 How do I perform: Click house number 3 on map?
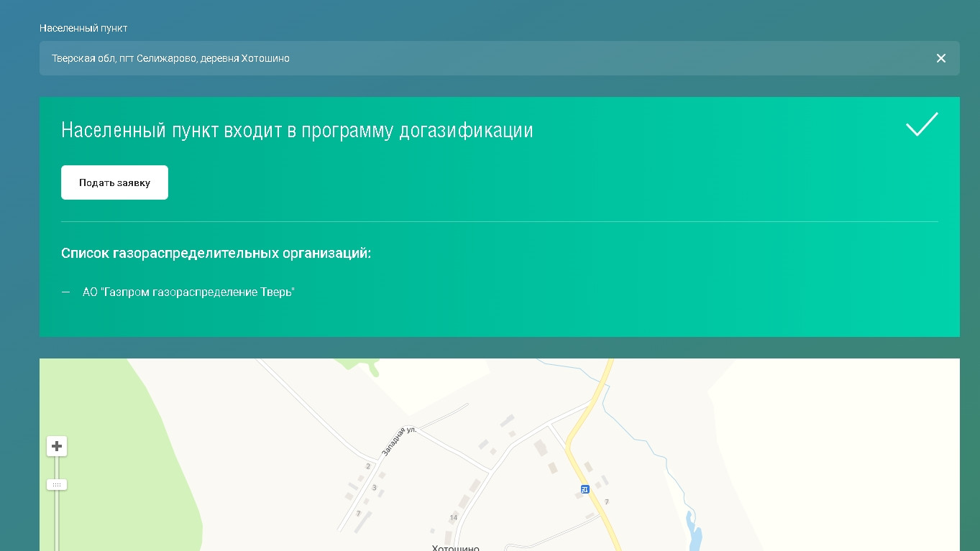374,488
